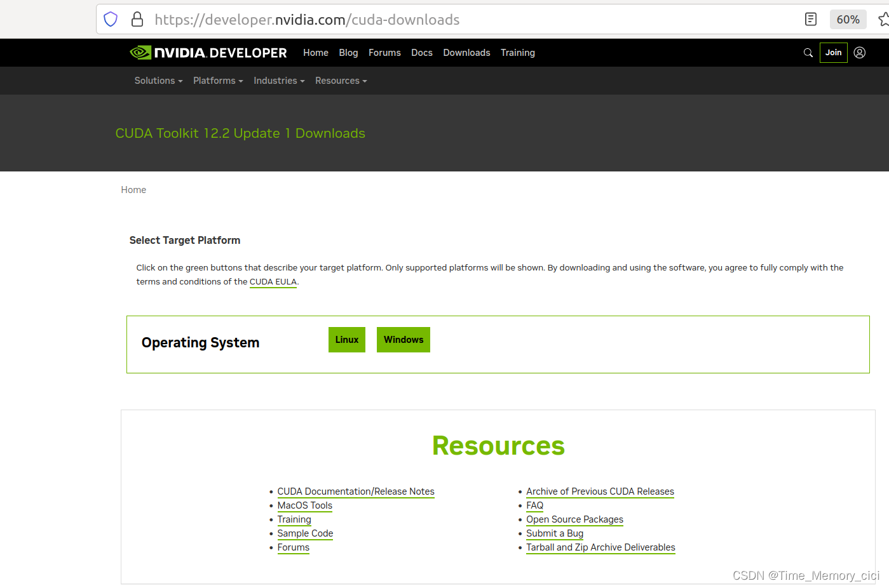Click the green Resources heading
Screen dimensions: 889x588
click(498, 446)
